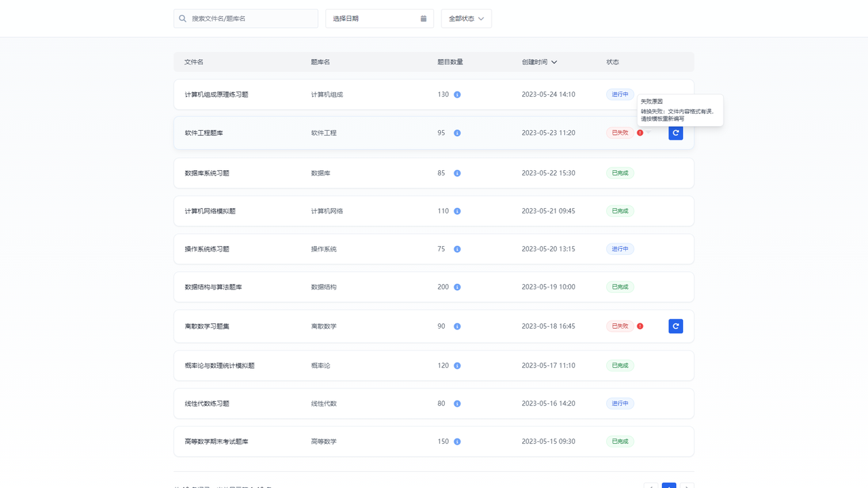868x488 pixels.
Task: Click the magnifier icon in the search box
Action: click(x=182, y=18)
